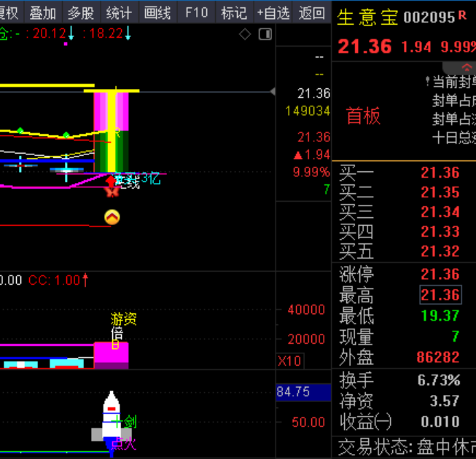Click the 换手 value 6.73%
This screenshot has width=476, height=459.
[439, 380]
